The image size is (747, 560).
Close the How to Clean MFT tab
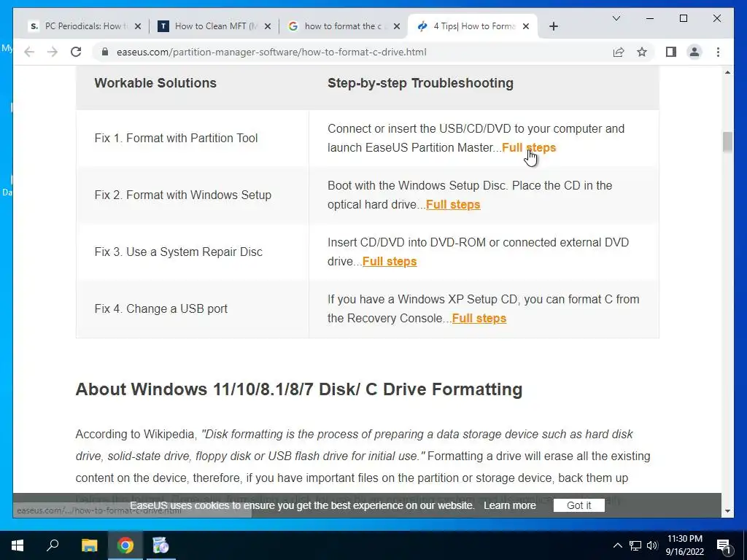click(268, 26)
